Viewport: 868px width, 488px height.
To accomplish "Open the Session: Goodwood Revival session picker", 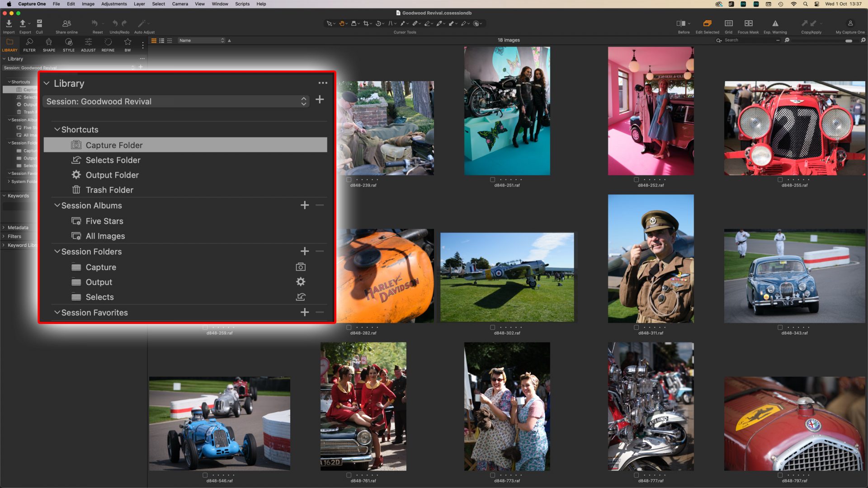I will pyautogui.click(x=304, y=102).
